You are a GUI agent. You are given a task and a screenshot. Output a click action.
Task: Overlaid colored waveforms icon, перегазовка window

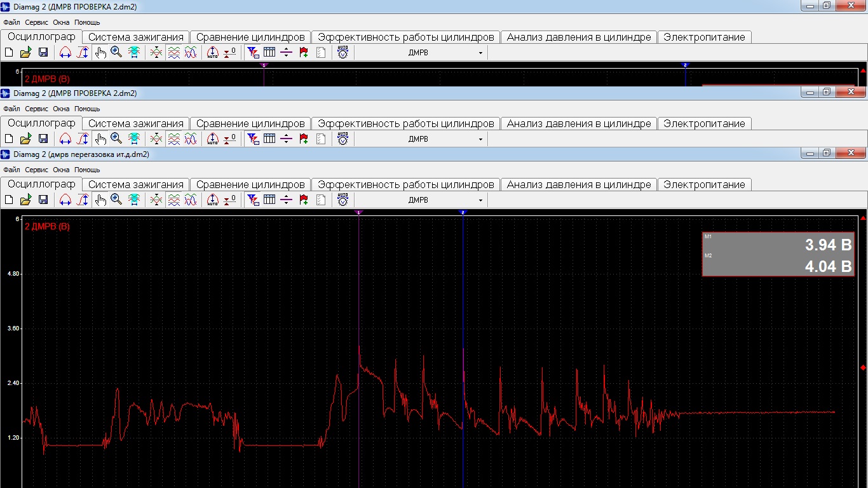tap(191, 200)
